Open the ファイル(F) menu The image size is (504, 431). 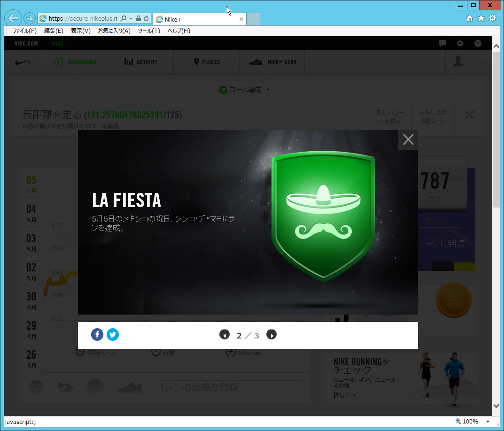24,31
